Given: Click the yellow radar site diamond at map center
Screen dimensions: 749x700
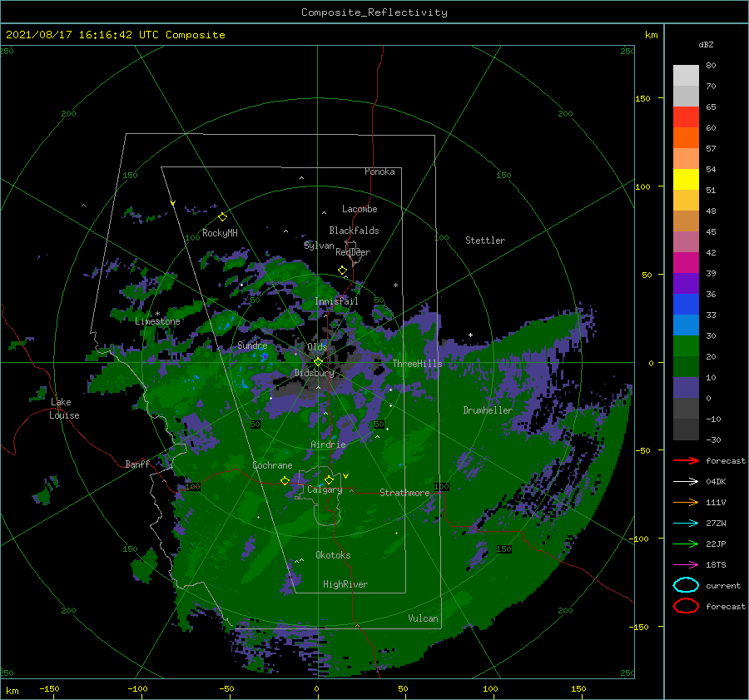Looking at the screenshot, I should point(318,362).
